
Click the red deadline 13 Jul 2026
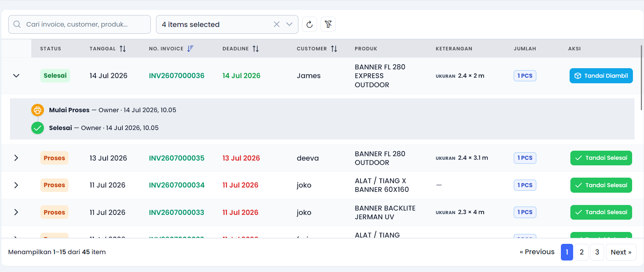pyautogui.click(x=241, y=158)
